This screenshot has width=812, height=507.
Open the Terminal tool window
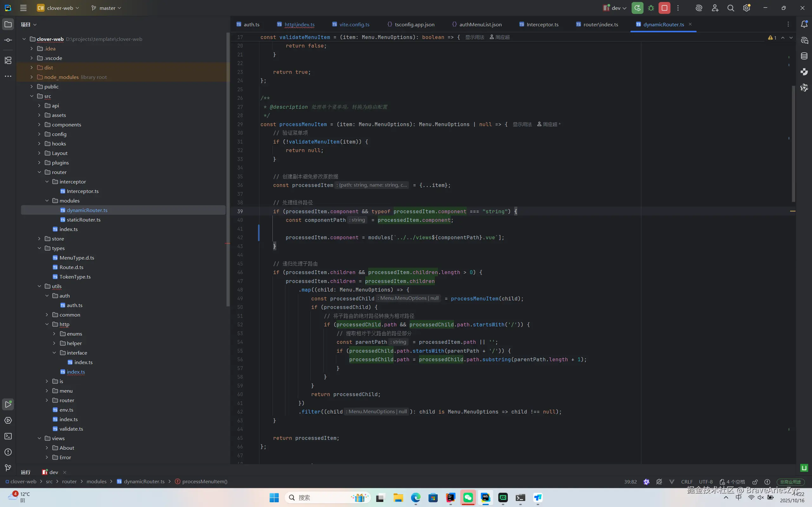click(x=8, y=436)
